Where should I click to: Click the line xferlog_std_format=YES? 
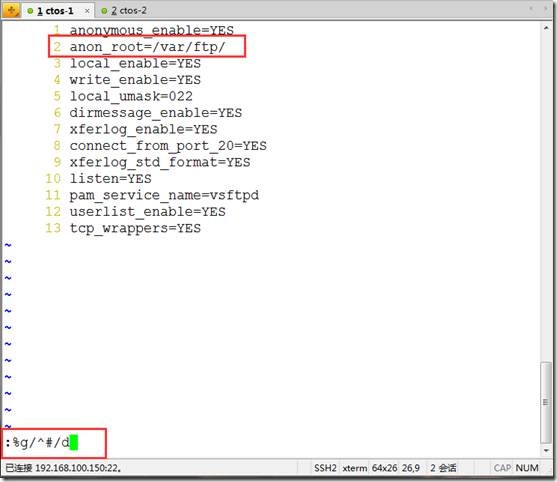(160, 162)
